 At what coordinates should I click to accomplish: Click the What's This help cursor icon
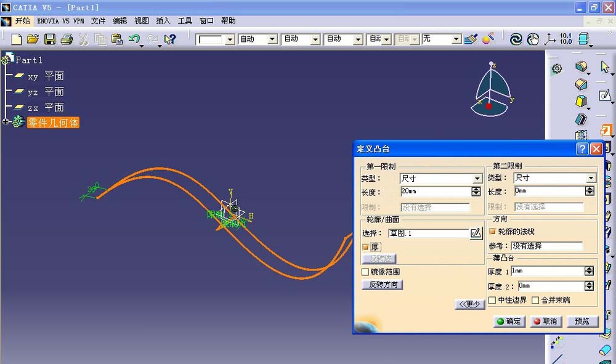pyautogui.click(x=170, y=39)
